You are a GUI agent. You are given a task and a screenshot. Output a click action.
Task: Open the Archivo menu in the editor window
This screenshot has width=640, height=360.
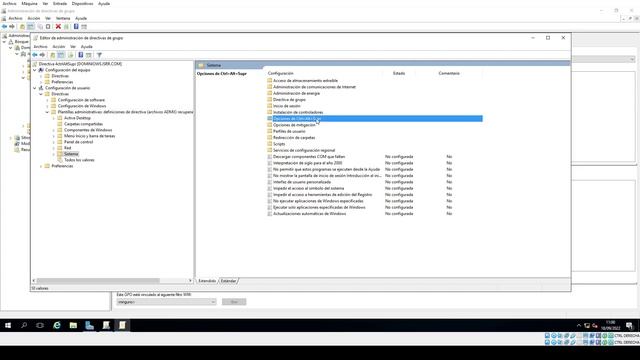(40, 47)
